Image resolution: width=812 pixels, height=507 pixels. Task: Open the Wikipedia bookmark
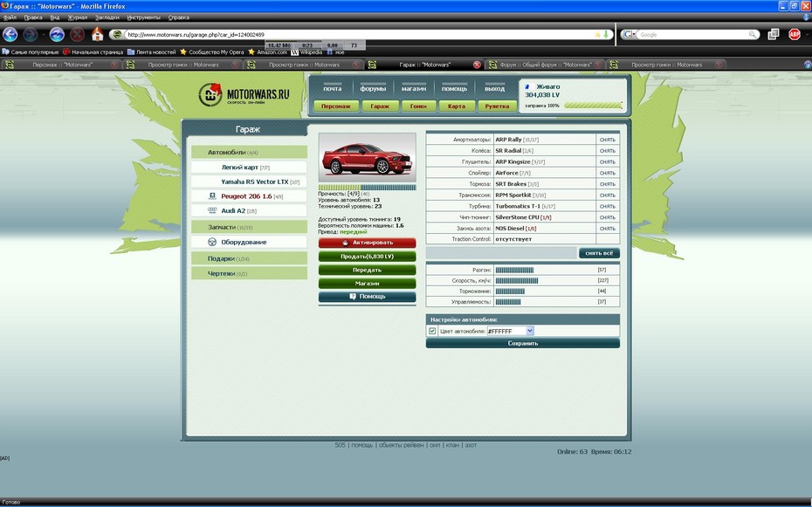306,51
